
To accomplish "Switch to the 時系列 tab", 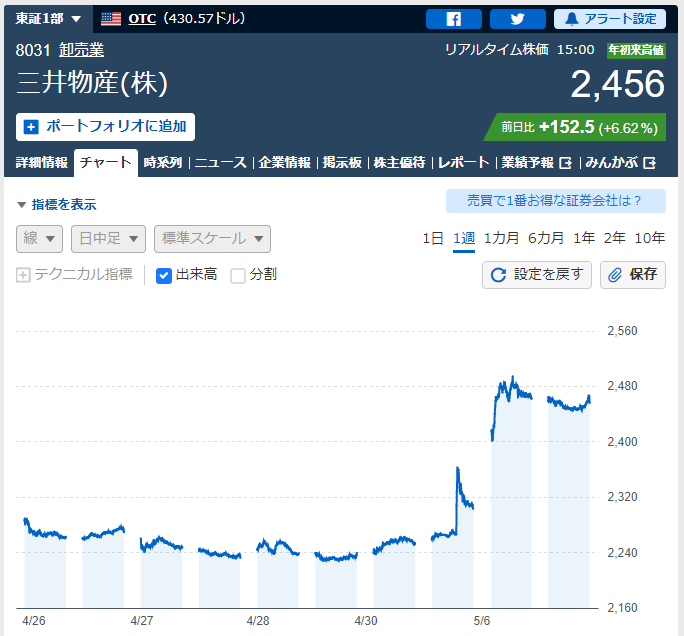I will (163, 162).
